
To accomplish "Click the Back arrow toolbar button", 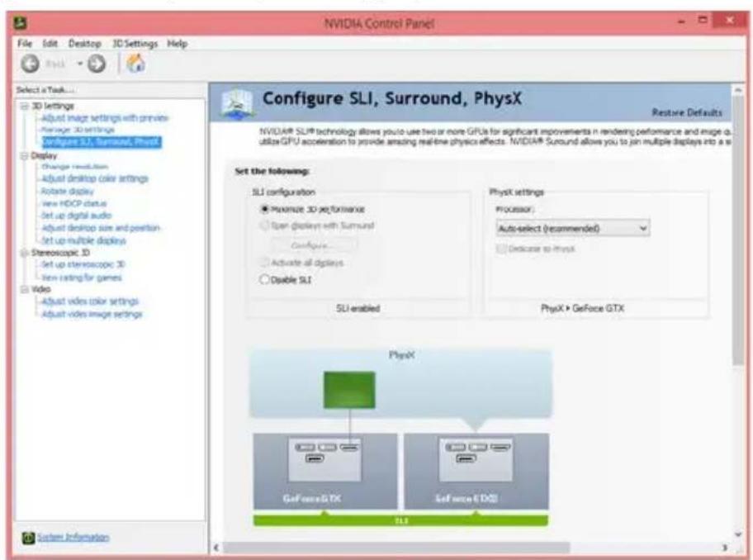I will coord(30,64).
